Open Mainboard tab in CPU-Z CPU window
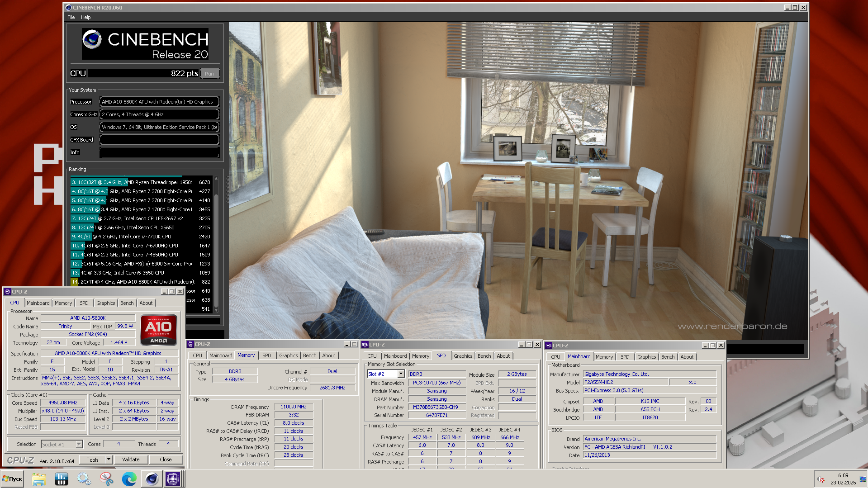 [x=38, y=303]
